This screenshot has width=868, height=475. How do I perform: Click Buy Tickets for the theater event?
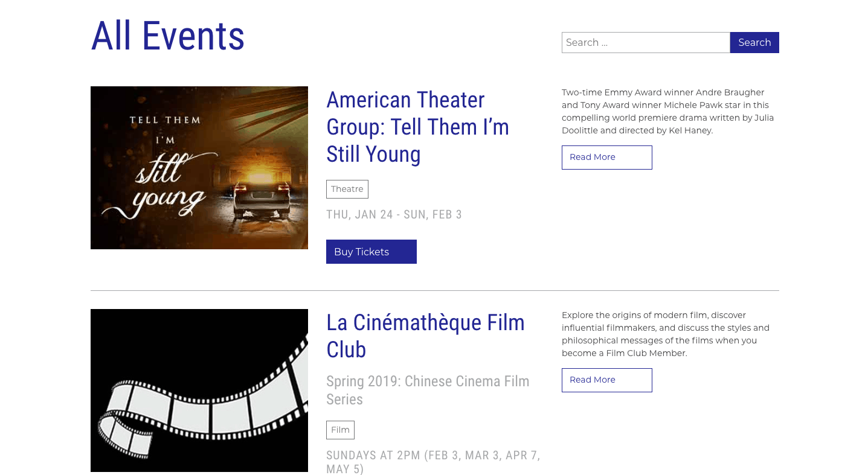(371, 252)
